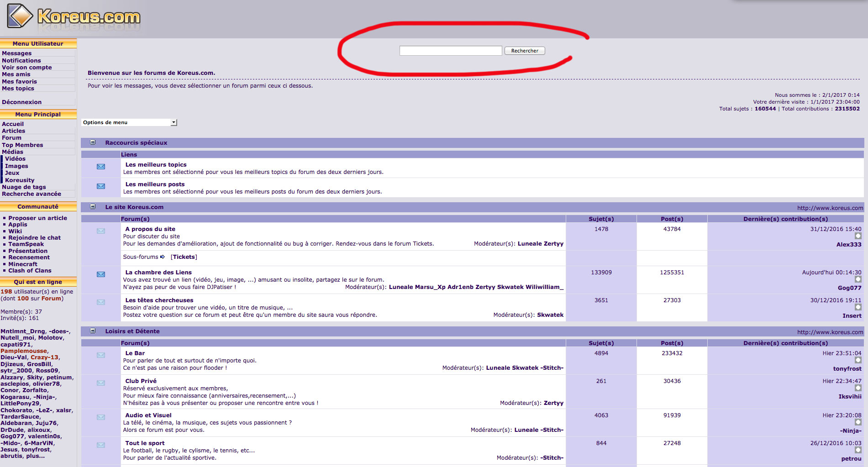Collapse the Le site Koreus.com section
Screen dimensions: 868x467
(x=93, y=207)
